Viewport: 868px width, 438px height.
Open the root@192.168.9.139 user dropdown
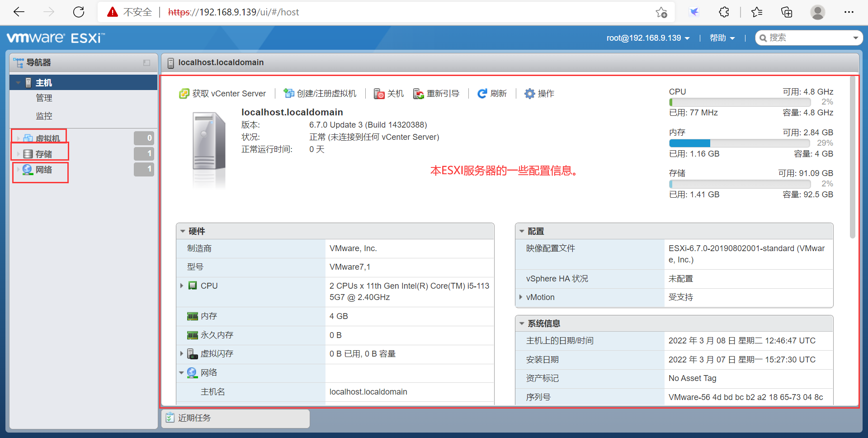point(648,38)
